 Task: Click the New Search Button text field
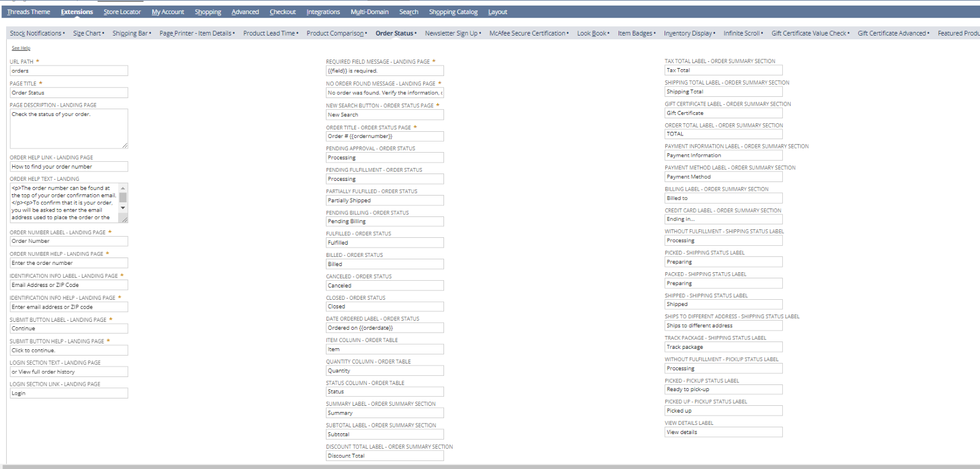385,115
